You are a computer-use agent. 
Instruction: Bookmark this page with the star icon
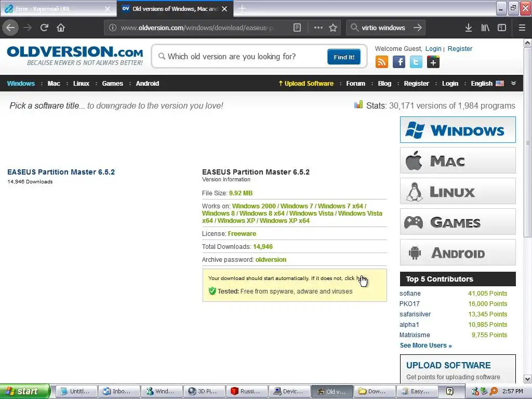[x=333, y=28]
